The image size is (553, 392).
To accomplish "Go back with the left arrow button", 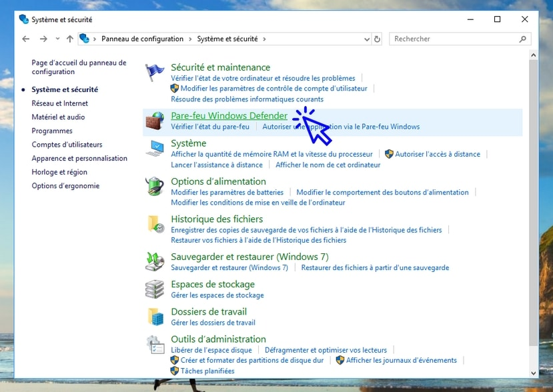I will (26, 39).
